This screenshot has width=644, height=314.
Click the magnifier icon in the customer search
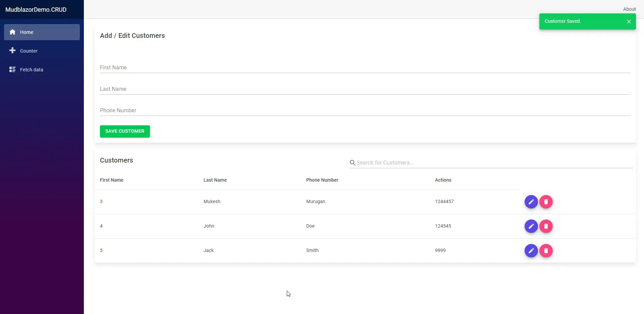click(x=353, y=163)
